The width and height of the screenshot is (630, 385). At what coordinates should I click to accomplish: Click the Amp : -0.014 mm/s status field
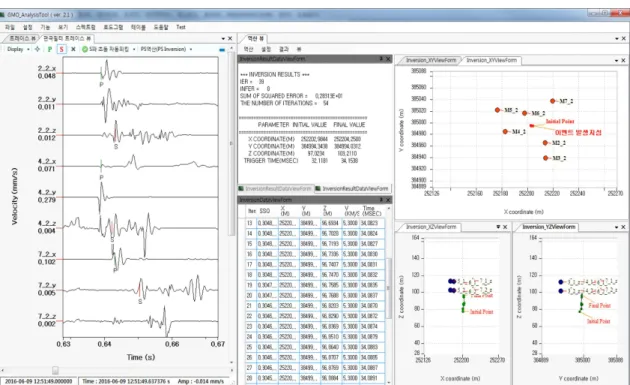200,381
